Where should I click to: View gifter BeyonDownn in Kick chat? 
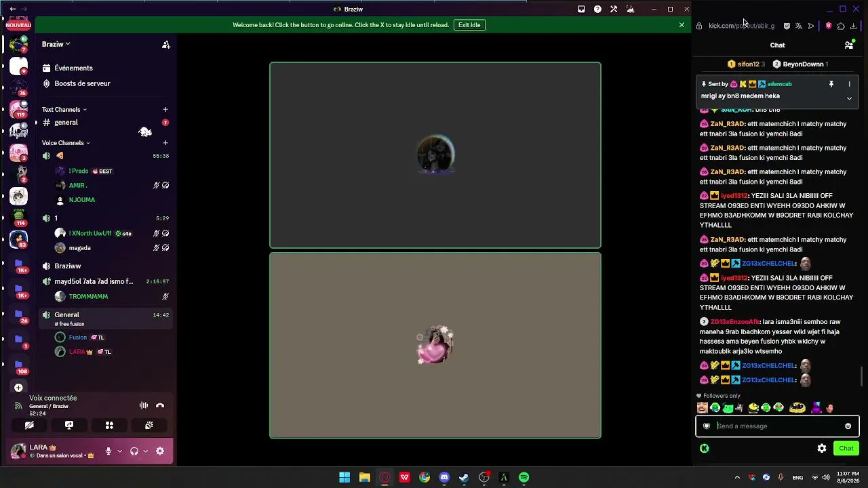click(x=800, y=64)
